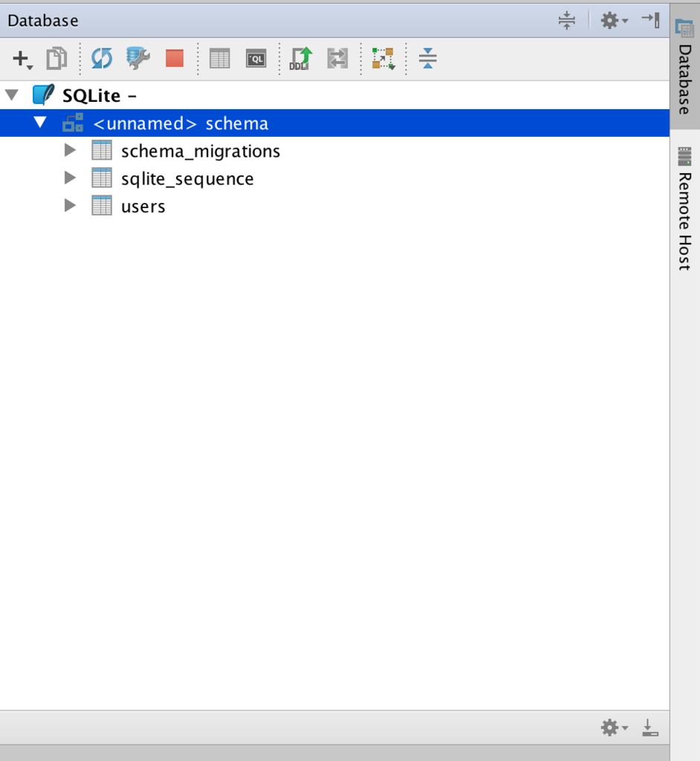Click the DDL export icon
Screen dimensions: 700x761
301,59
